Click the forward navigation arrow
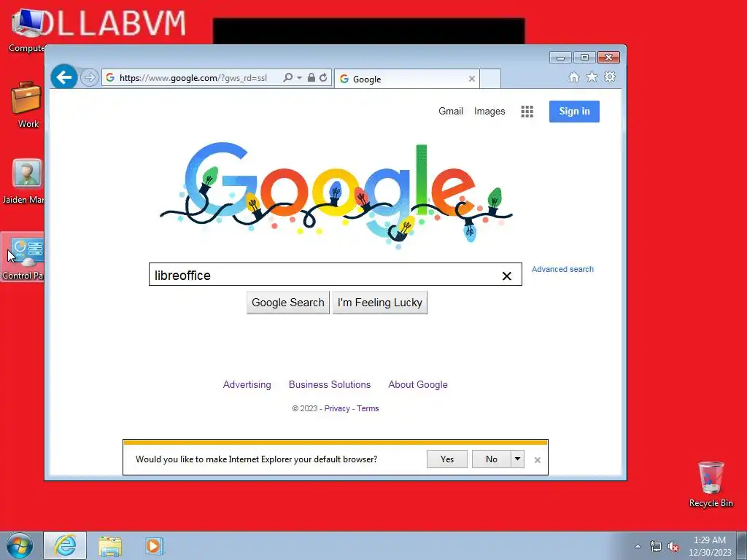The height and width of the screenshot is (560, 747). 89,77
